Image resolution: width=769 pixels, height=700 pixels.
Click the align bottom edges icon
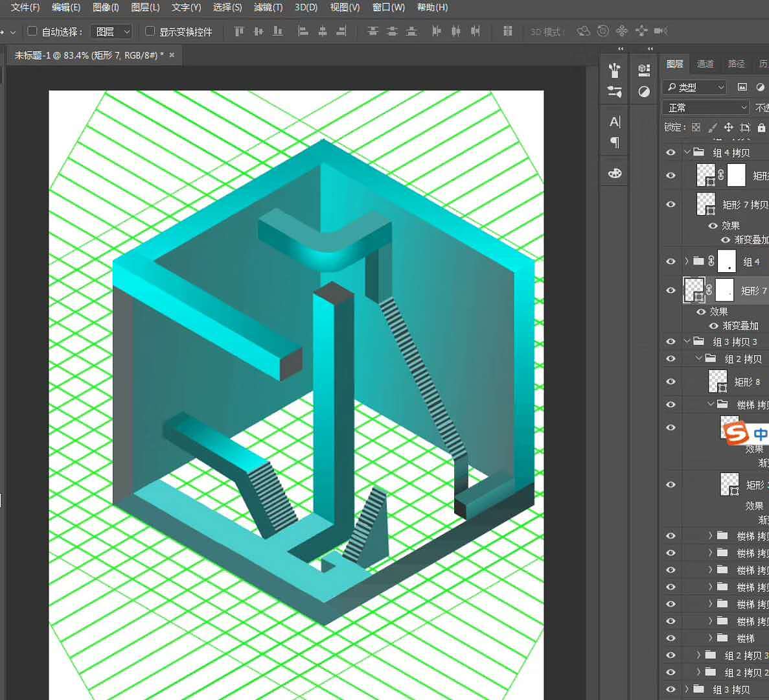pyautogui.click(x=277, y=31)
